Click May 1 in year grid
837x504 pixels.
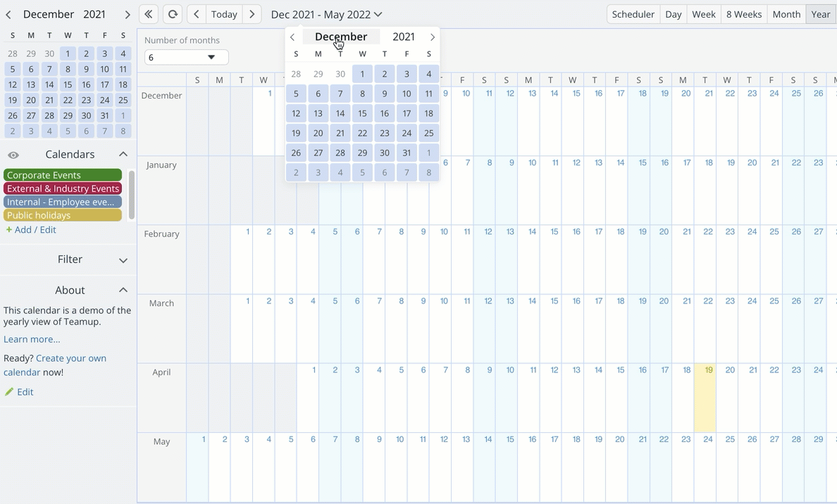(197, 467)
